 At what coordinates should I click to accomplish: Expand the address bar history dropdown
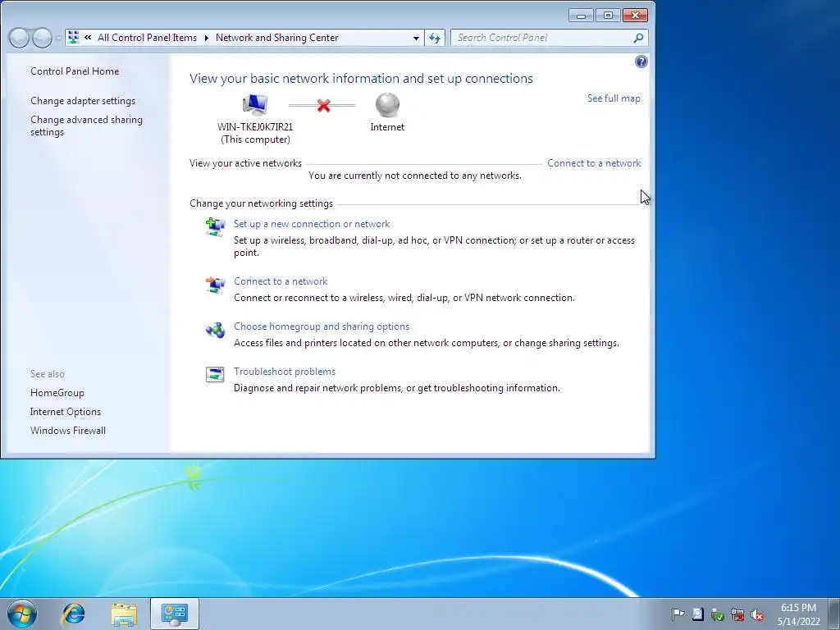tap(416, 38)
